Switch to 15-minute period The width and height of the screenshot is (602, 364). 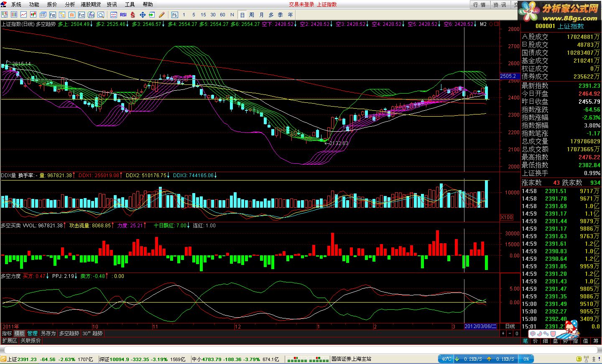tap(203, 15)
